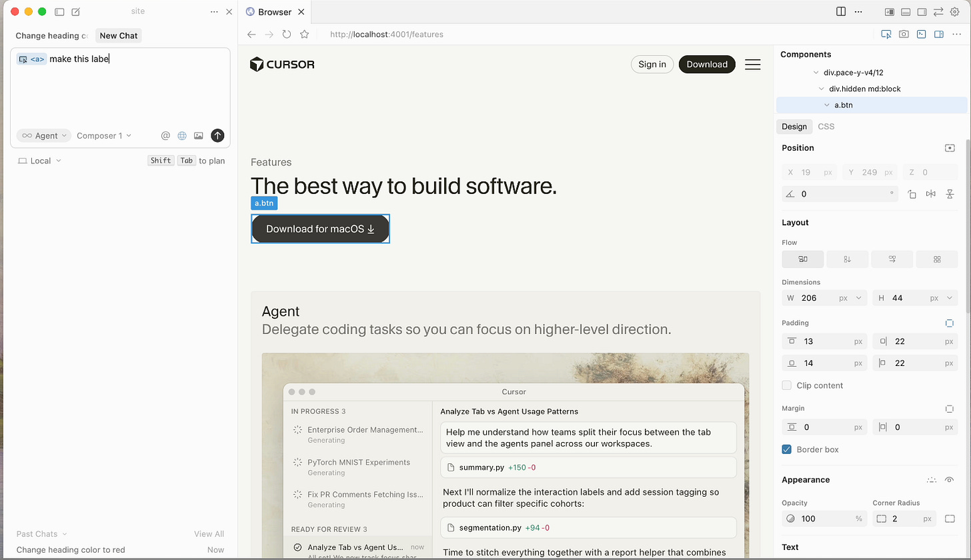Screen dimensions: 971x560
Task: Expand the Past Chats section
Action: point(41,534)
